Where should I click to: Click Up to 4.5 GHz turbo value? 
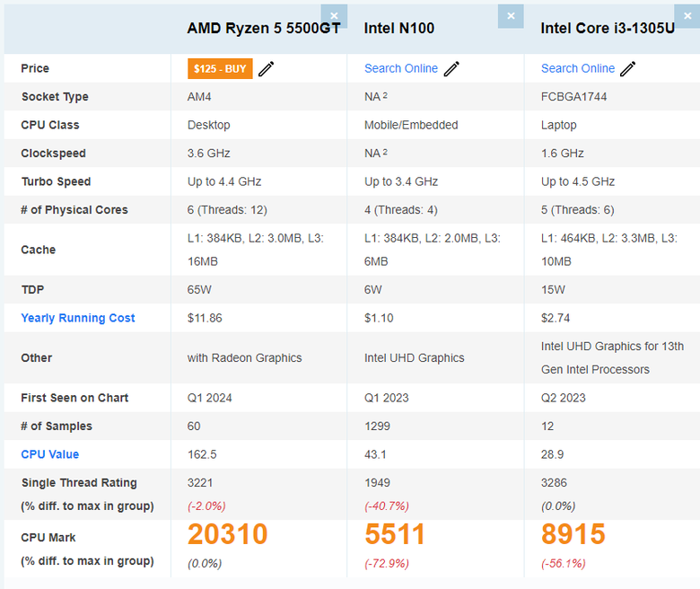pyautogui.click(x=578, y=181)
